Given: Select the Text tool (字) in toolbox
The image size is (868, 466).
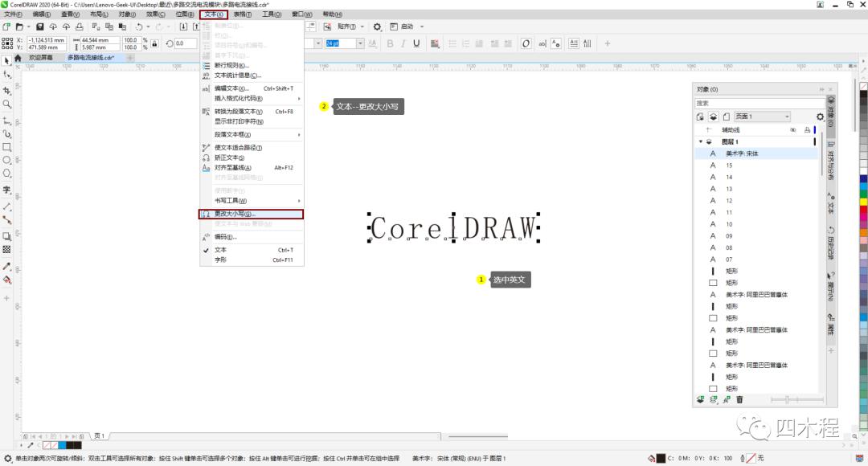Looking at the screenshot, I should tap(6, 190).
